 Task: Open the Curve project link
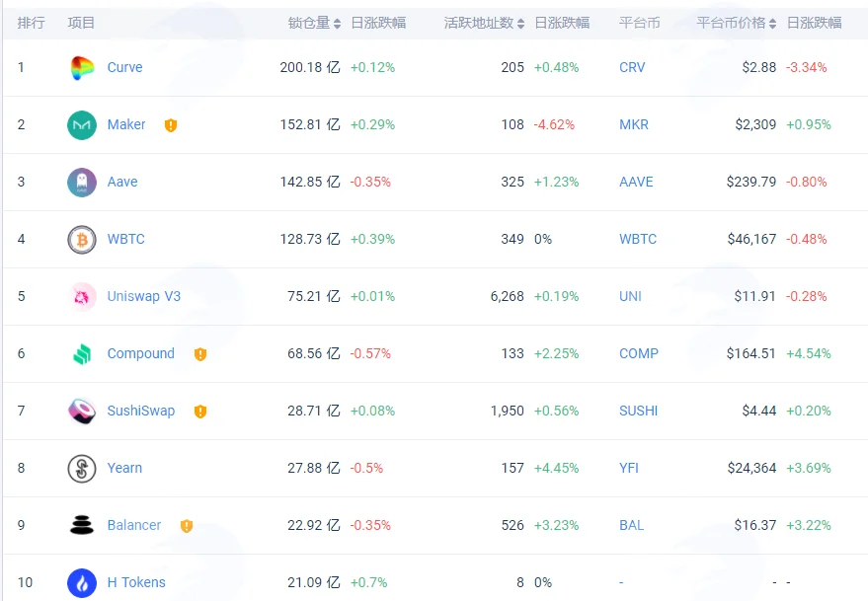(x=124, y=67)
